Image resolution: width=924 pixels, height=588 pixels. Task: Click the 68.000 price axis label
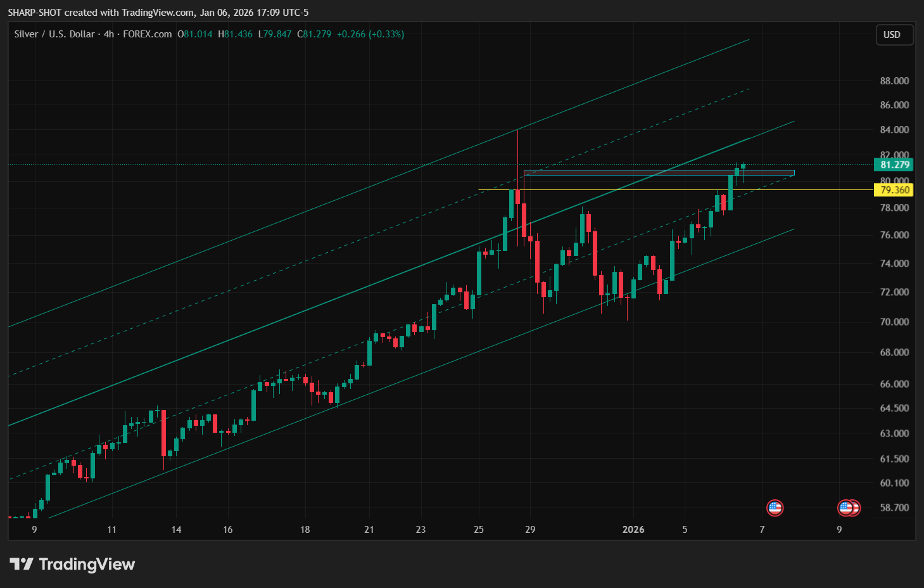point(894,352)
